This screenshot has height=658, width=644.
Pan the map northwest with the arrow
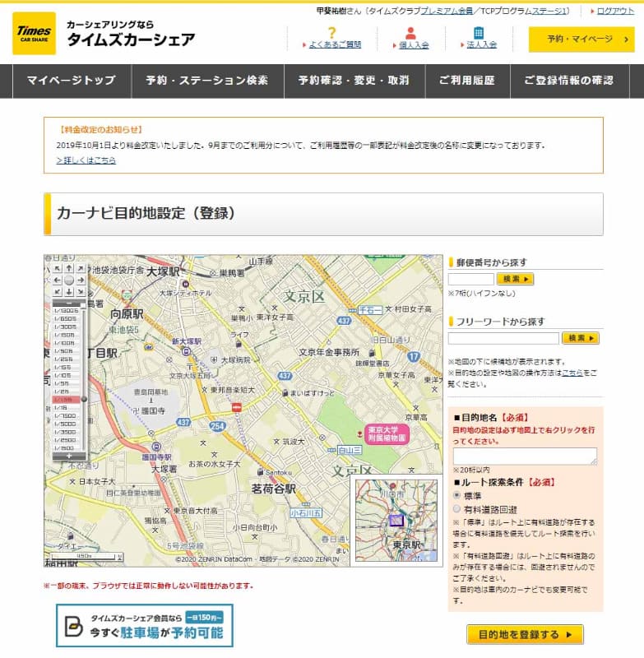[x=58, y=269]
